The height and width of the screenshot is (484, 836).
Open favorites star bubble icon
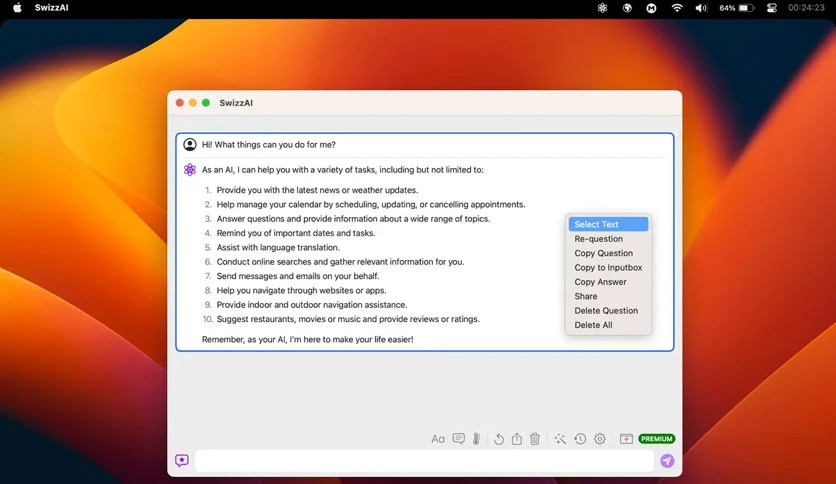pos(182,460)
